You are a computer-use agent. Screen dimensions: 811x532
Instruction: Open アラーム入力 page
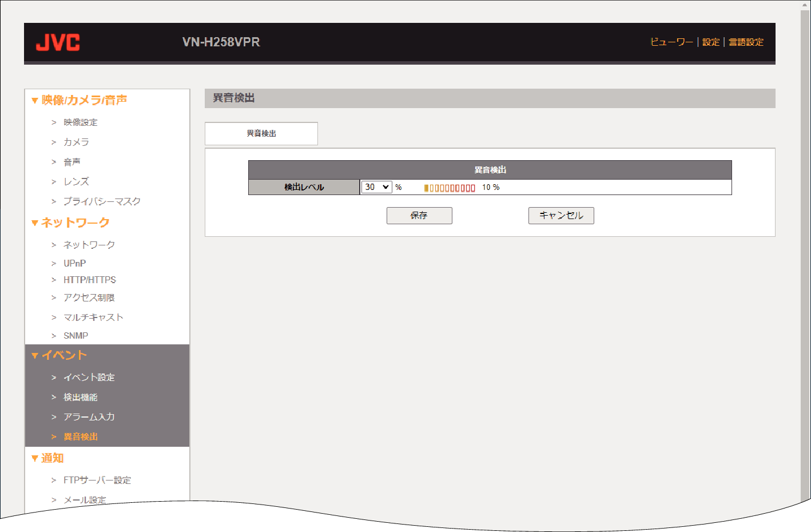pyautogui.click(x=89, y=417)
